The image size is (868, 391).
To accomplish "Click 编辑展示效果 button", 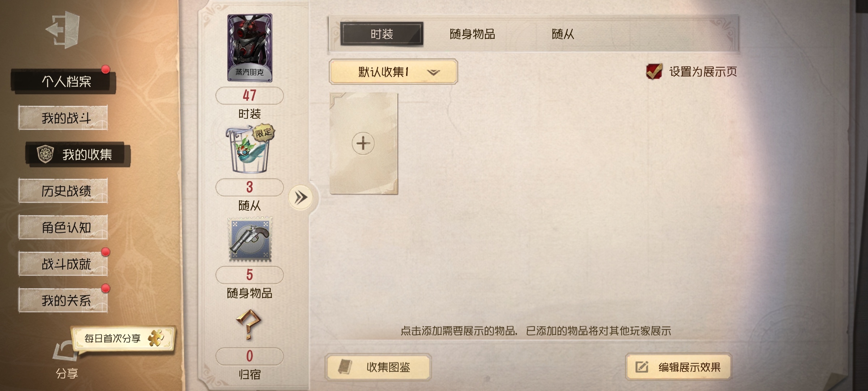I will click(679, 367).
